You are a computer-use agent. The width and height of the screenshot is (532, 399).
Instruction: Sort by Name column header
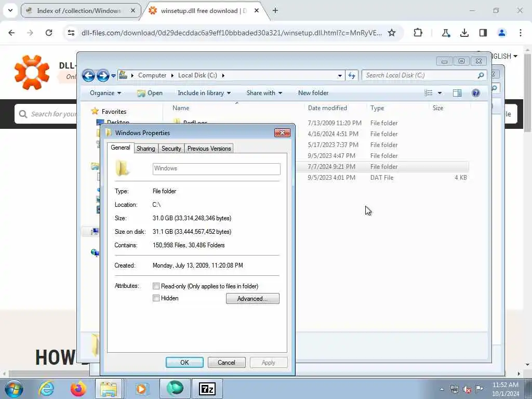pos(181,108)
